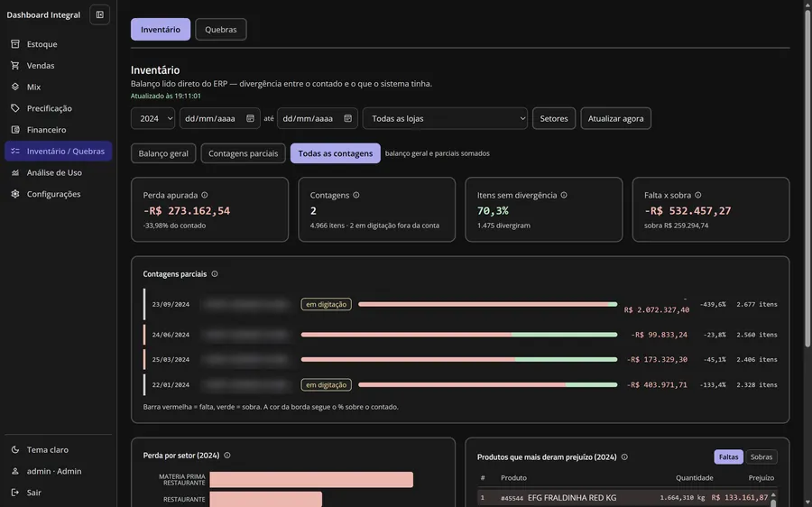
Task: Click the Financeiro icon in sidebar
Action: [x=15, y=130]
